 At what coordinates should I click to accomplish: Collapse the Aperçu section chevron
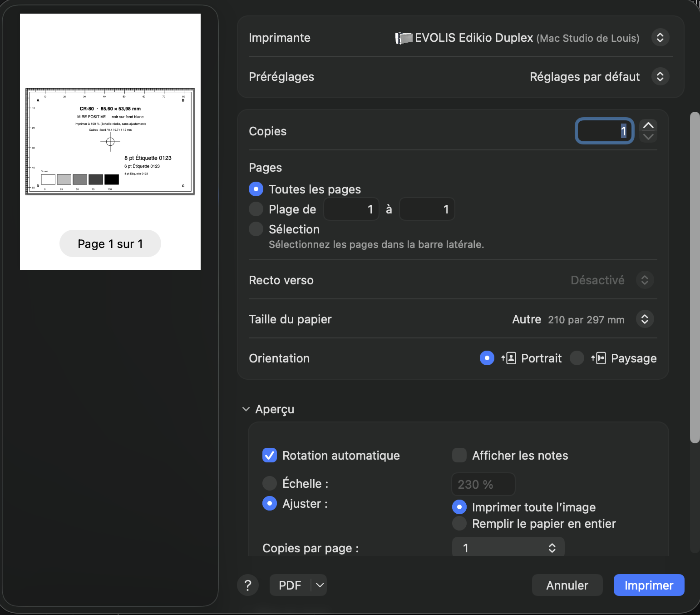point(246,409)
